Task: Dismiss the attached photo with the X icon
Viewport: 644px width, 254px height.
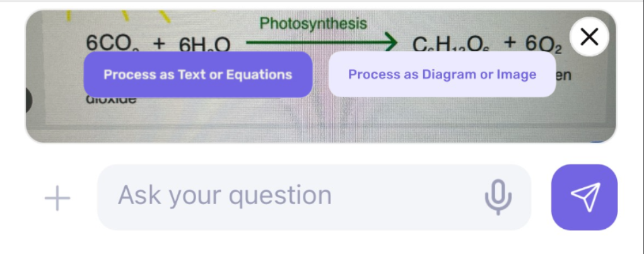Action: tap(589, 37)
